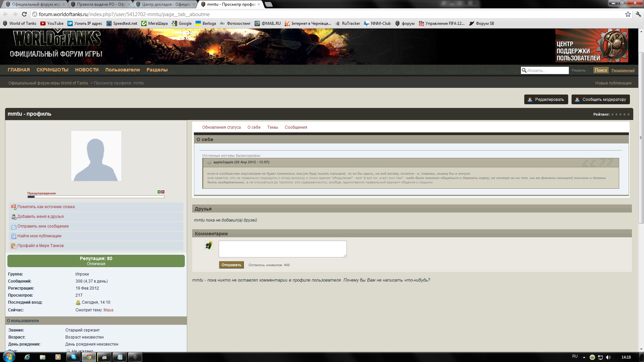Click the commenter avatar beside the comment box
This screenshot has width=644, height=362.
209,246
